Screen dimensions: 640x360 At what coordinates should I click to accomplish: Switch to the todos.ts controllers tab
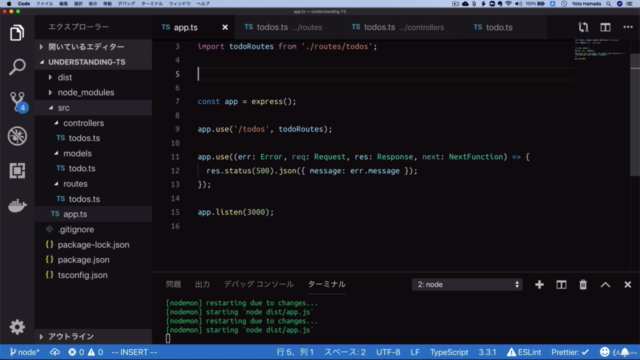(x=398, y=27)
